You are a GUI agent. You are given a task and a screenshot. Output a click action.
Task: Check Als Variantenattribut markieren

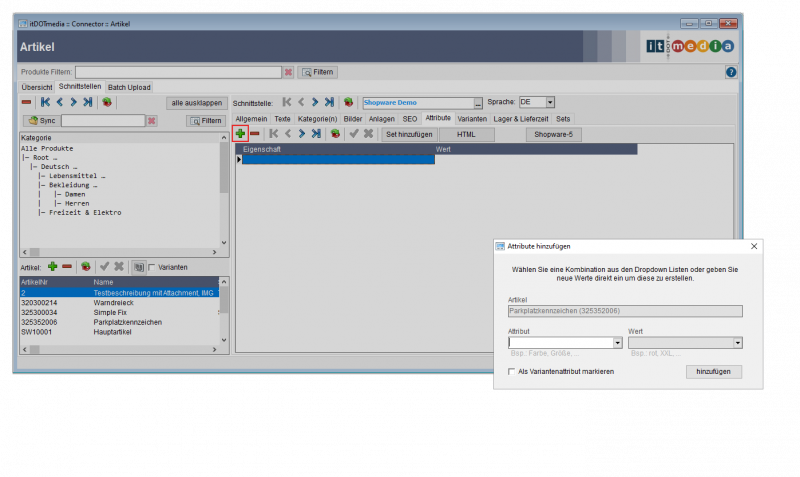coord(512,371)
